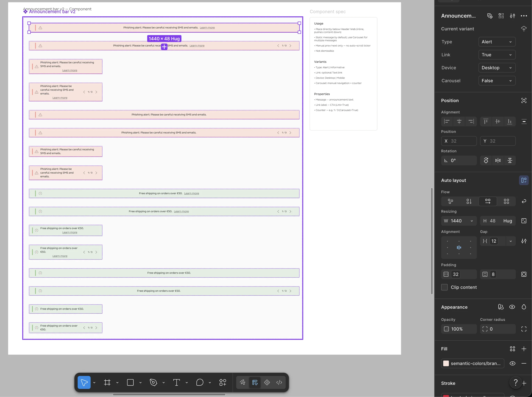Toggle the Clip content checkbox
Viewport: 532px width, 397px height.
pos(444,287)
